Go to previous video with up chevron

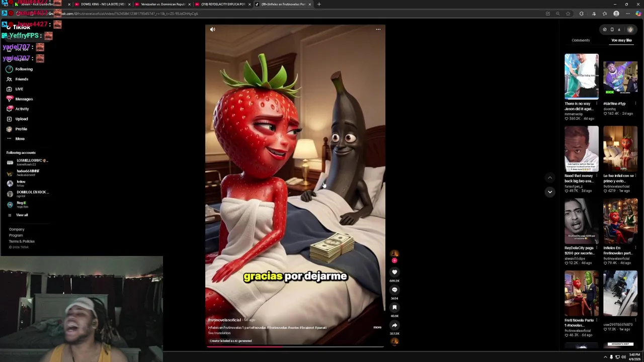(x=550, y=177)
